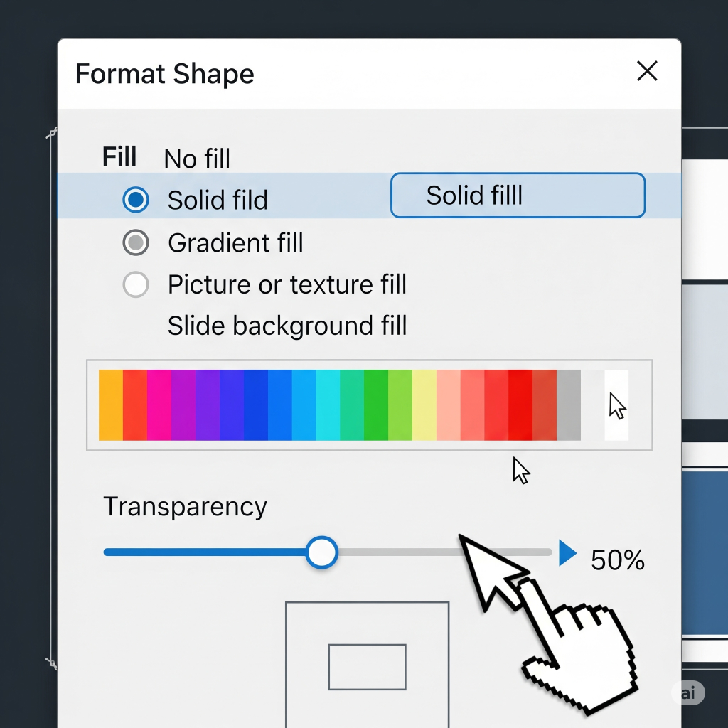Click the small inner preview rectangle
728x728 pixels.
pos(367,667)
